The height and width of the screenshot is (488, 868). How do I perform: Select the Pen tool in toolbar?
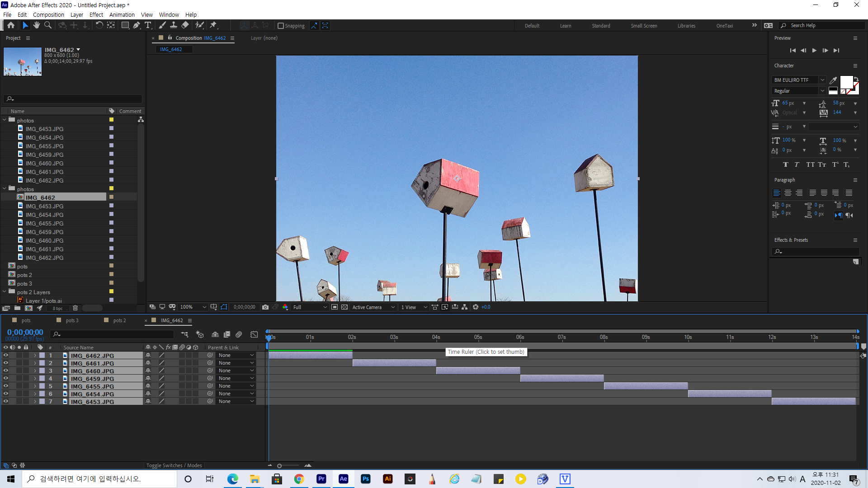point(137,25)
